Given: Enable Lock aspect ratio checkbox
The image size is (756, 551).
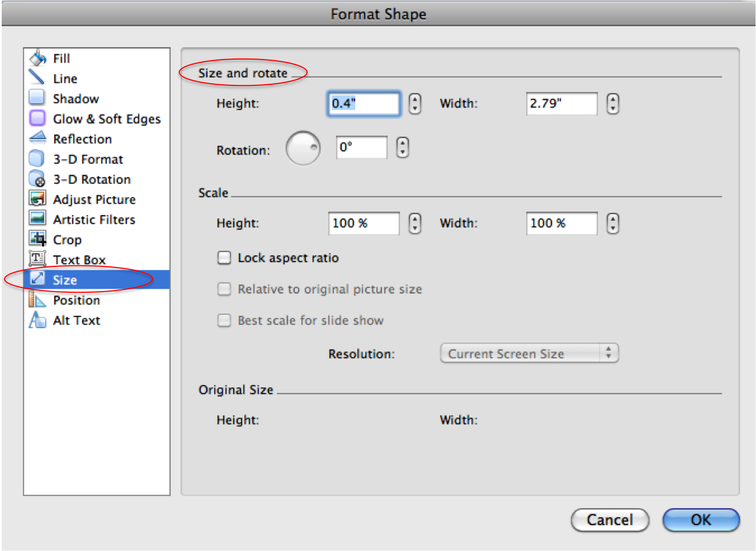Looking at the screenshot, I should 224,258.
